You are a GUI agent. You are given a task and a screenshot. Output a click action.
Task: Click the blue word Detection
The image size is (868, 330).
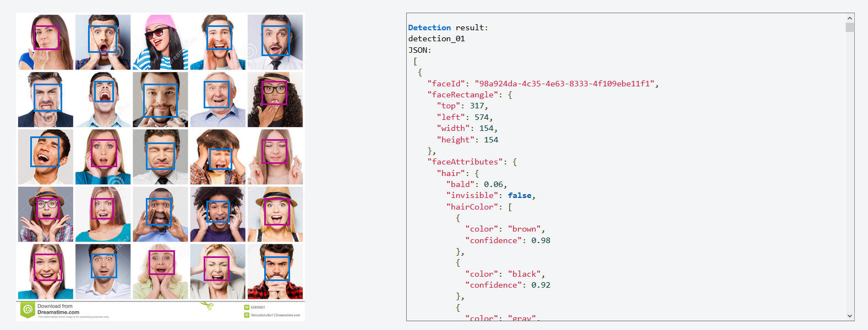click(429, 28)
